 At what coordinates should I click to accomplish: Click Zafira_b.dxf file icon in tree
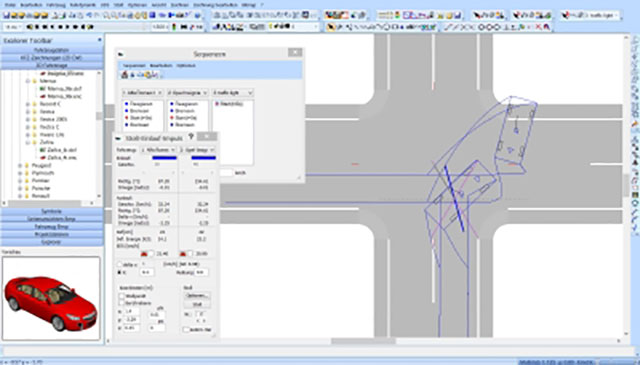click(x=43, y=150)
